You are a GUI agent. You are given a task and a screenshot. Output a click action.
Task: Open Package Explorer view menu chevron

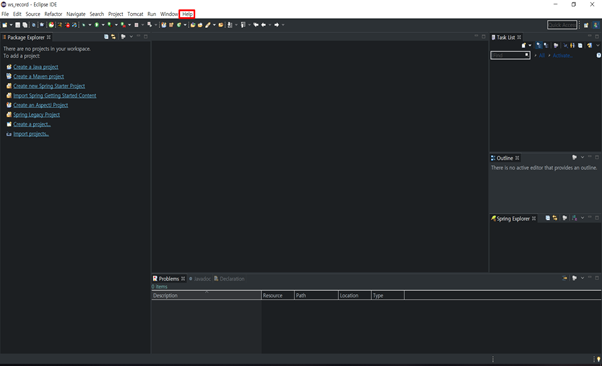131,36
